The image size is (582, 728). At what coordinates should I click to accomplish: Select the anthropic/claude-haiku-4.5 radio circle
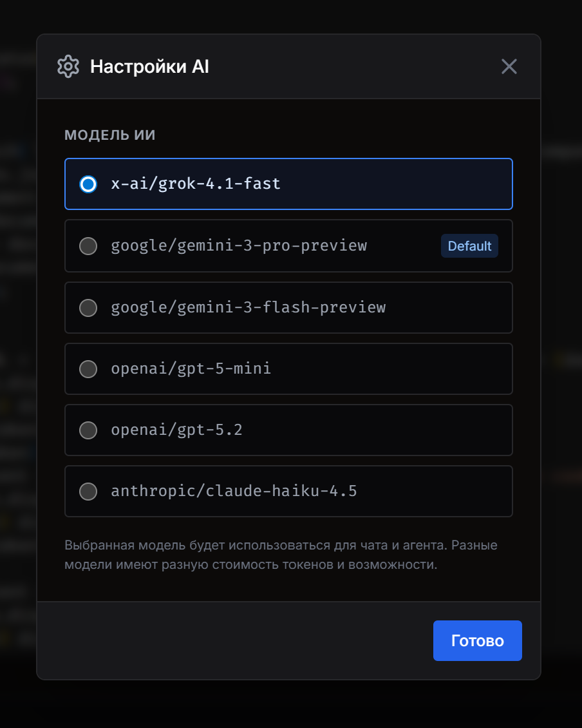click(88, 492)
